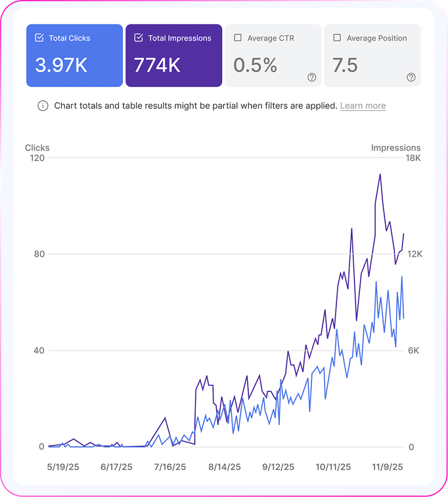
Task: Enable the Average Position checkbox
Action: [x=337, y=38]
